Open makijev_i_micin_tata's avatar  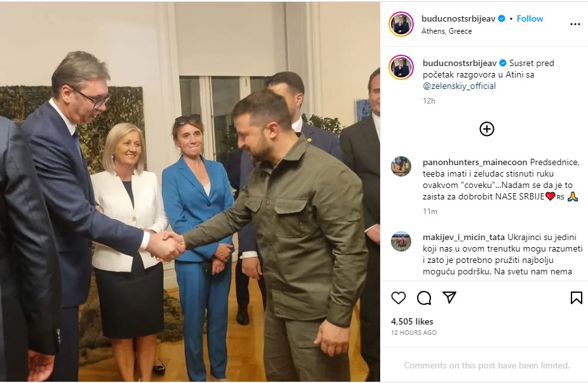point(401,241)
